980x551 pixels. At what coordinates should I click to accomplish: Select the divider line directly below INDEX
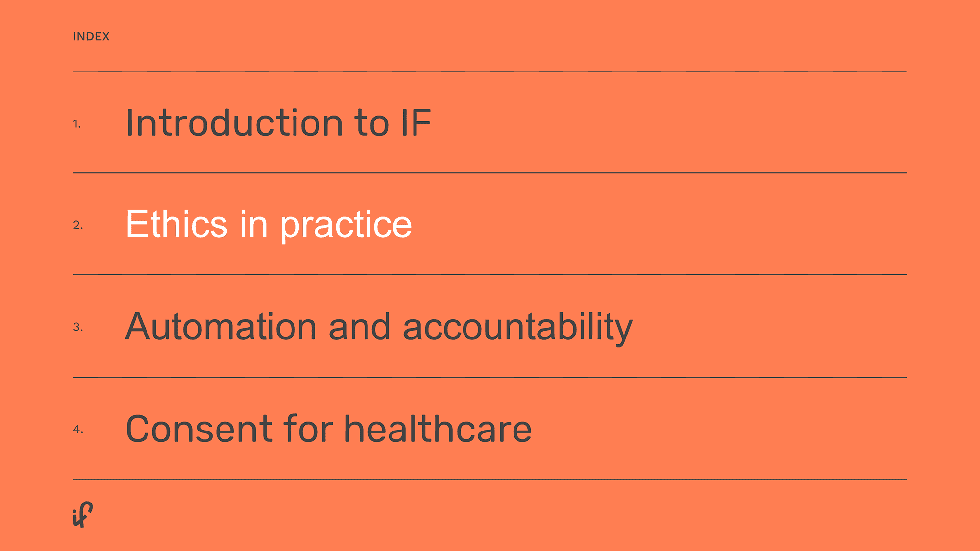pyautogui.click(x=490, y=72)
